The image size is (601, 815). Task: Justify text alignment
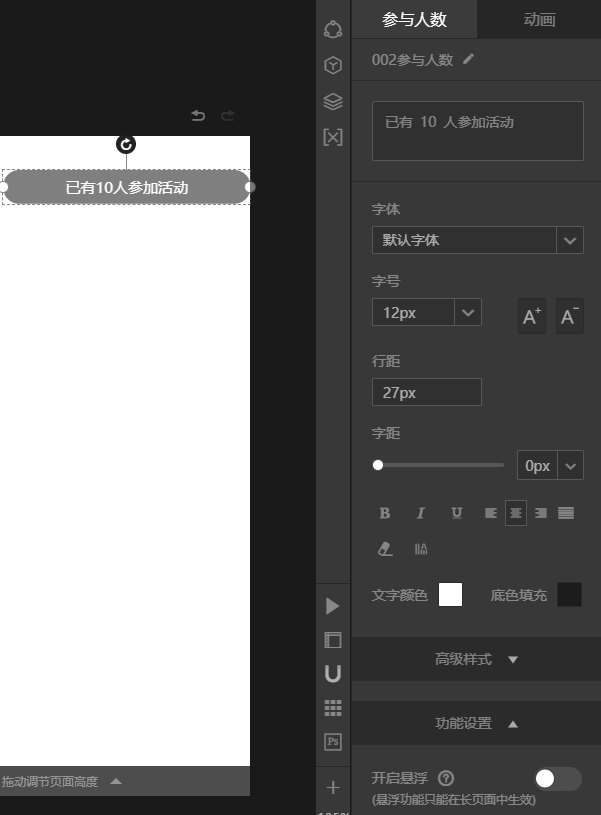(x=566, y=513)
